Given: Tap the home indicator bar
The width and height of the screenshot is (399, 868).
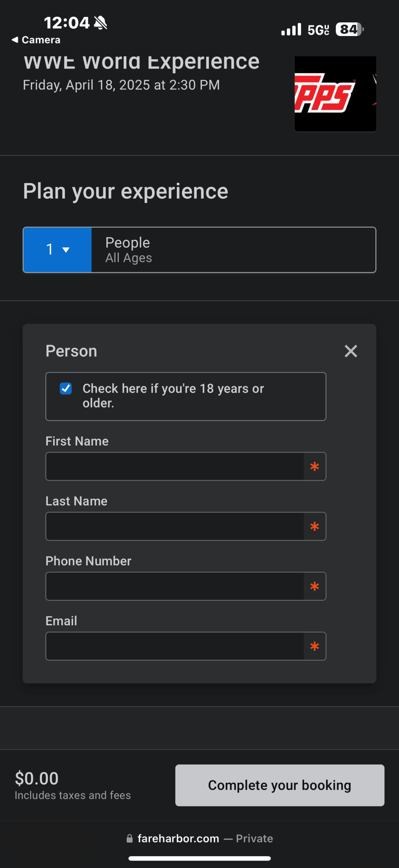Looking at the screenshot, I should tap(199, 858).
